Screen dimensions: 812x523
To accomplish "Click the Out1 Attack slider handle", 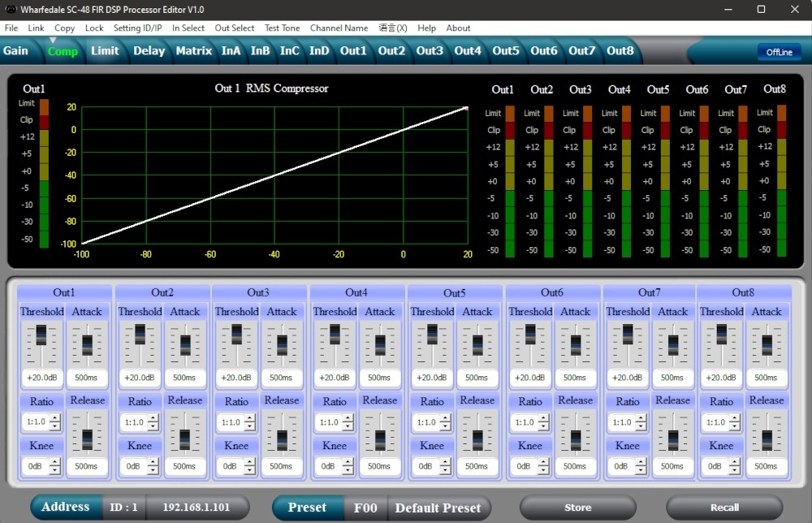I will point(87,345).
